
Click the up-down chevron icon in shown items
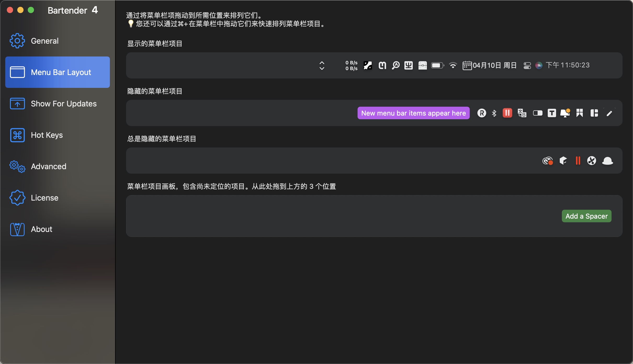[x=322, y=65]
